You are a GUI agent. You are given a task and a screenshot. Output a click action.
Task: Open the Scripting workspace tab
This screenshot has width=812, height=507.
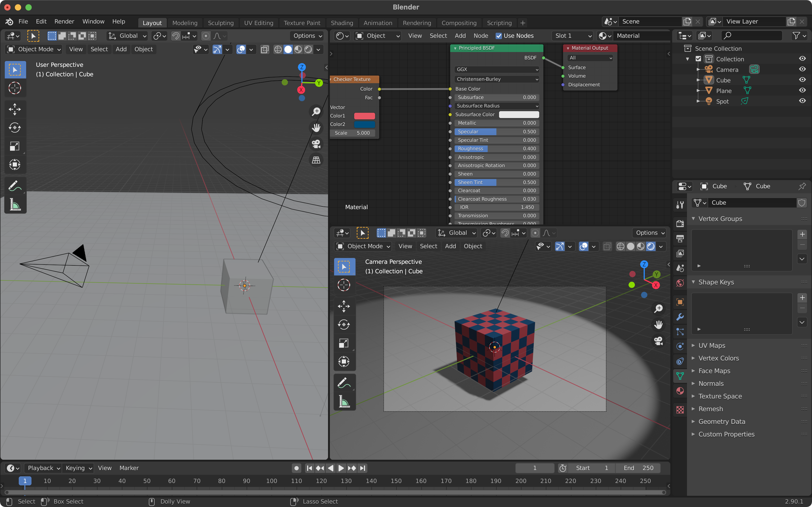500,23
